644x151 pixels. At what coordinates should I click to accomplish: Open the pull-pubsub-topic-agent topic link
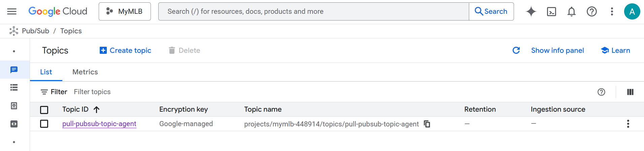tap(99, 124)
